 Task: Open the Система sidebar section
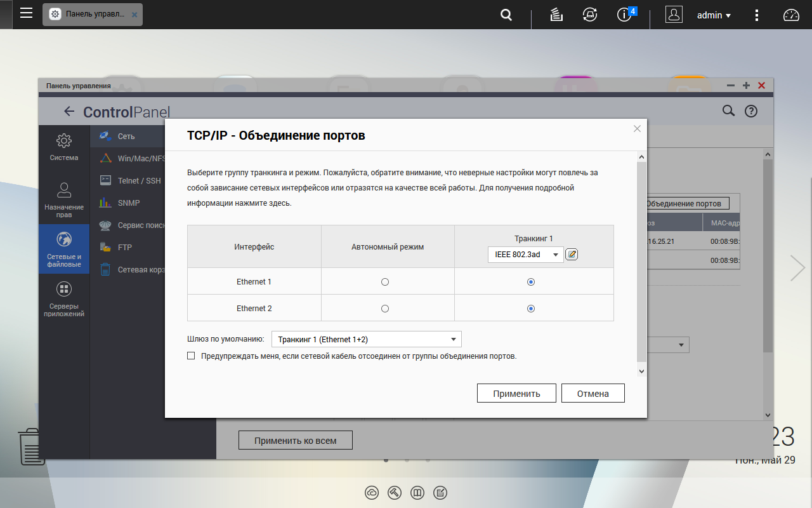click(64, 147)
